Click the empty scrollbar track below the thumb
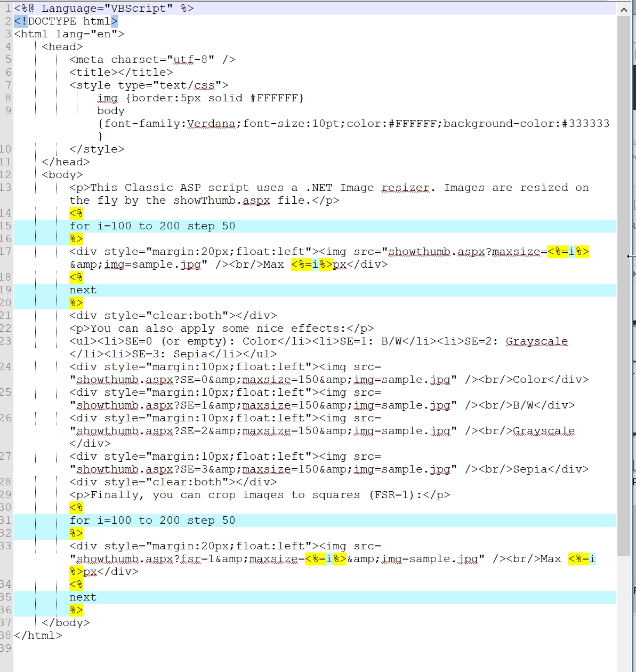The height and width of the screenshot is (672, 636). 623,613
